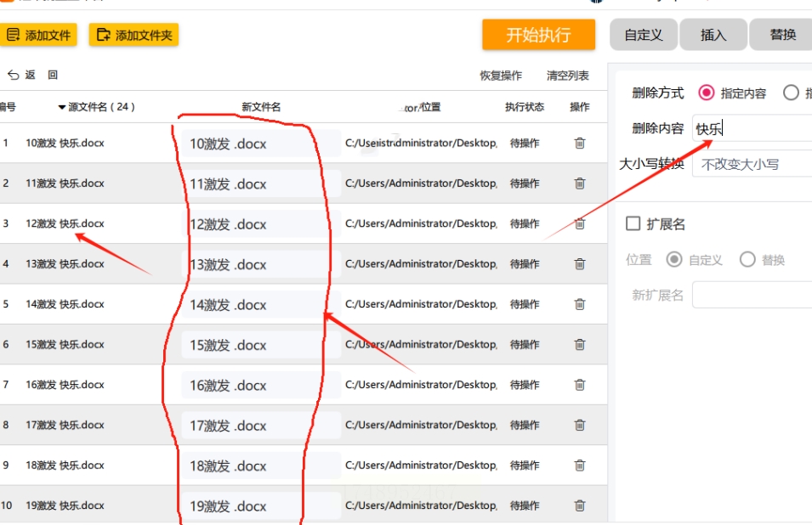The width and height of the screenshot is (812, 525).
Task: Edit new file name 16激发 .docx
Action: click(x=261, y=386)
